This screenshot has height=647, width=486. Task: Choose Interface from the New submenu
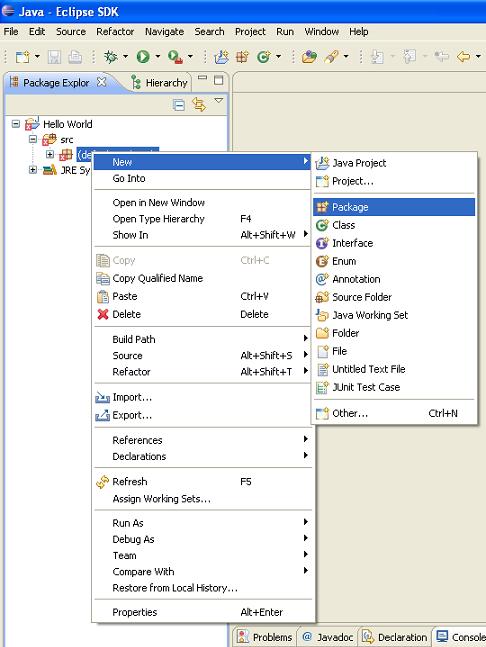point(394,243)
